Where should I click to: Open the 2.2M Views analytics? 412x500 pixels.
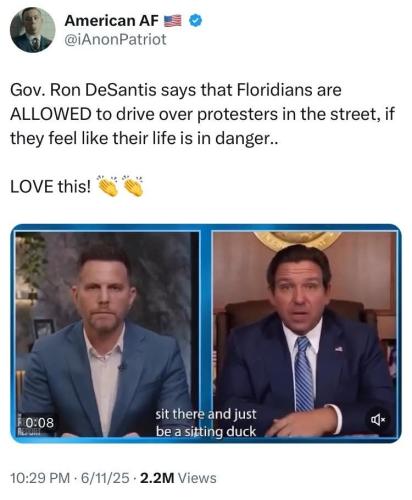178,478
